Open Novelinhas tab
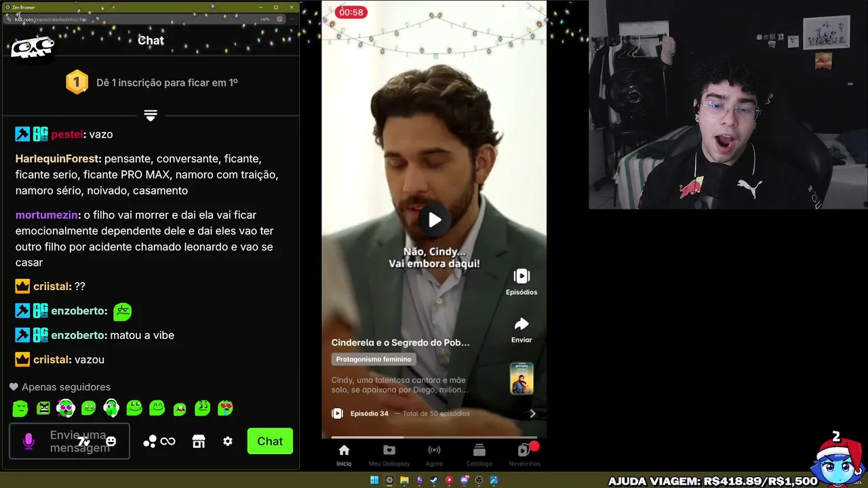 pyautogui.click(x=524, y=455)
